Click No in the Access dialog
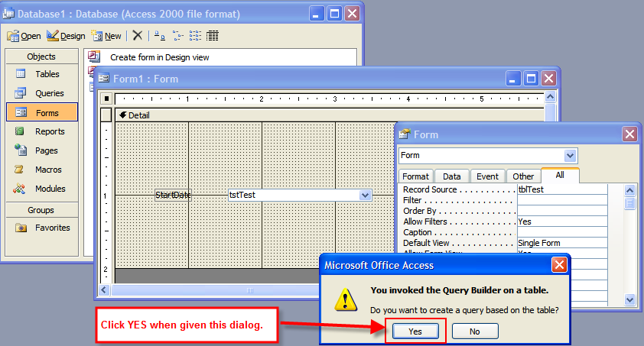This screenshot has width=644, height=346. 475,331
